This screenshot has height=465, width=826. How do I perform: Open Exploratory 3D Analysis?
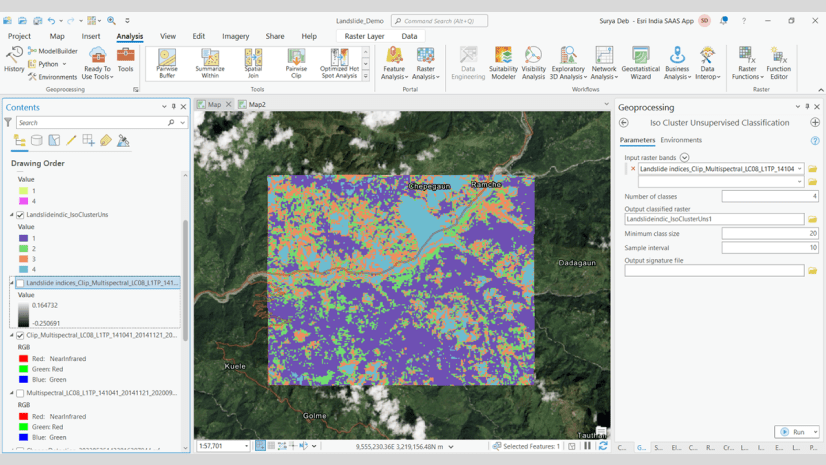568,63
